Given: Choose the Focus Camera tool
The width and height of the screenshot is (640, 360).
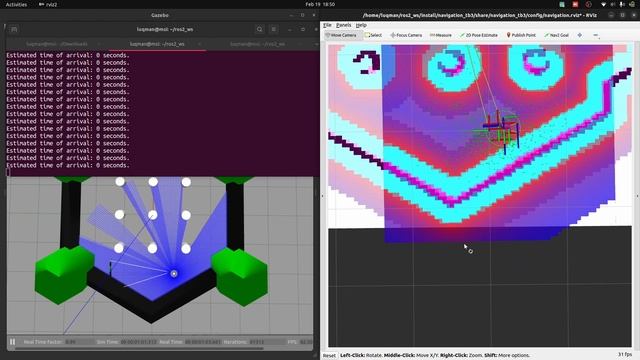Looking at the screenshot, I should (406, 36).
